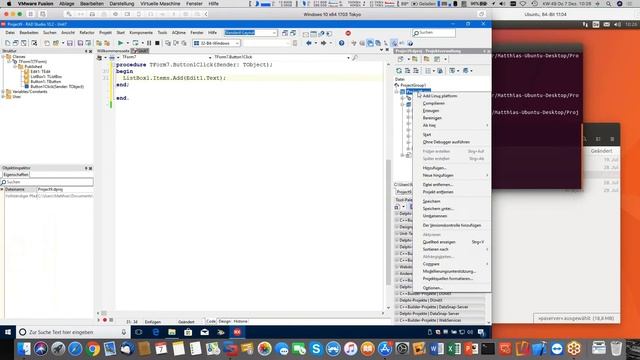Open Safari from the macOS dock
The height and width of the screenshot is (360, 640).
75,349
